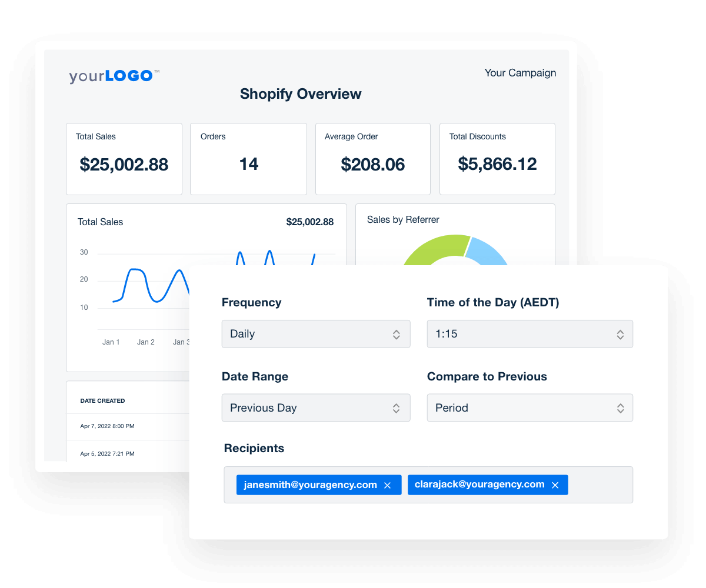The image size is (706, 588).
Task: Click the Compare to Previous arrows icon
Action: tap(620, 408)
